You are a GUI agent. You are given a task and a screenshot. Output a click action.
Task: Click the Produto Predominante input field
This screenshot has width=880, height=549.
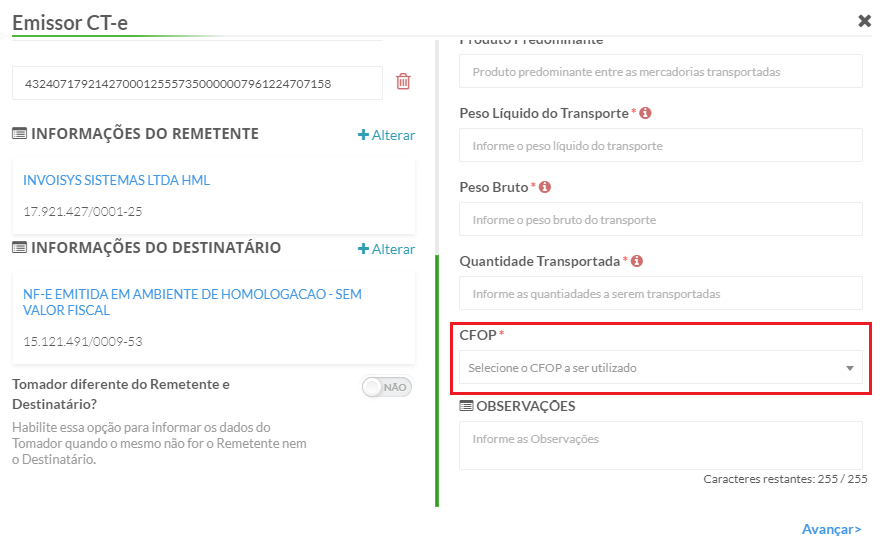[661, 71]
